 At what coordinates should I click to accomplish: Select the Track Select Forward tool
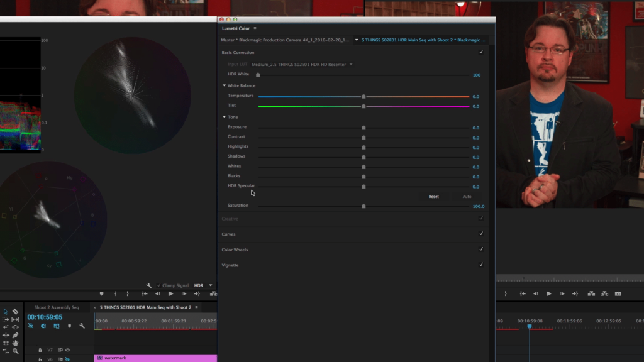[x=5, y=319]
